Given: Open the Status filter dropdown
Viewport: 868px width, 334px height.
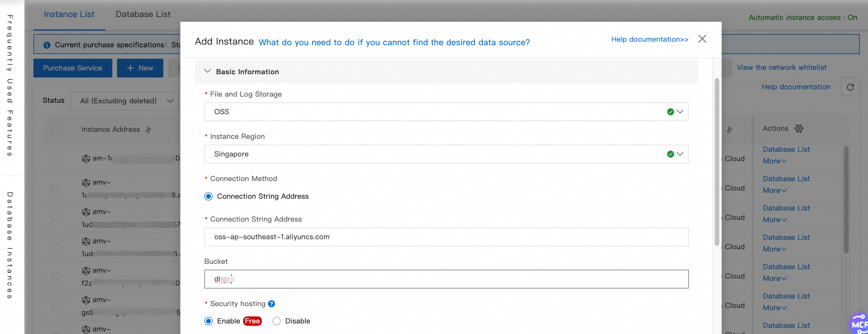Looking at the screenshot, I should click(124, 101).
